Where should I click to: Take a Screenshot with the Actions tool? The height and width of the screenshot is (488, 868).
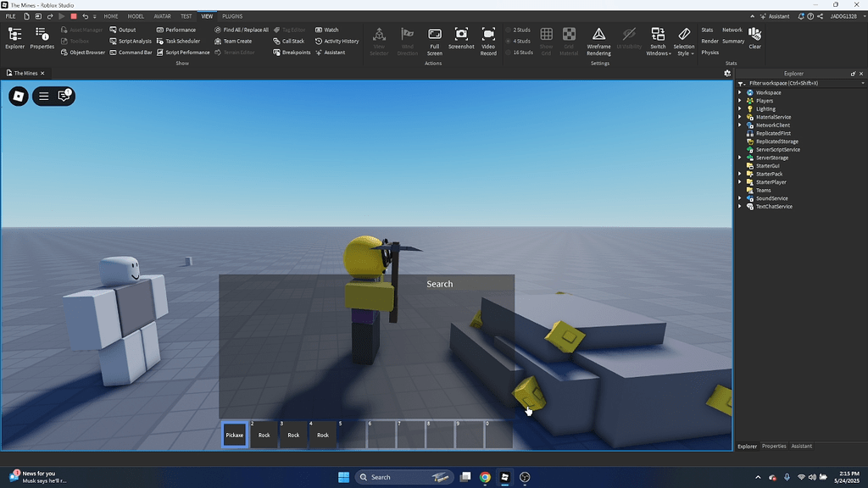(x=460, y=38)
